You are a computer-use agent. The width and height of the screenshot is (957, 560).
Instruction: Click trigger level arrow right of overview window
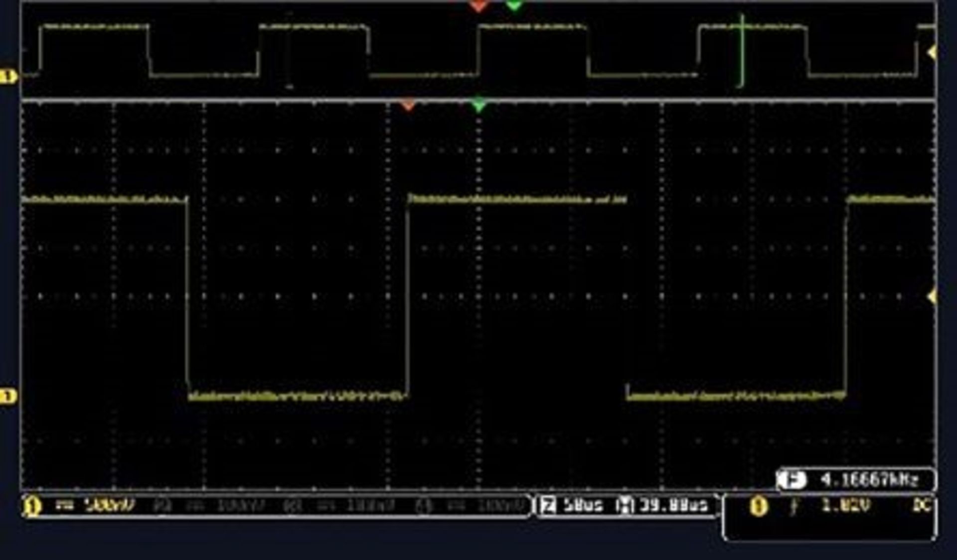[932, 52]
